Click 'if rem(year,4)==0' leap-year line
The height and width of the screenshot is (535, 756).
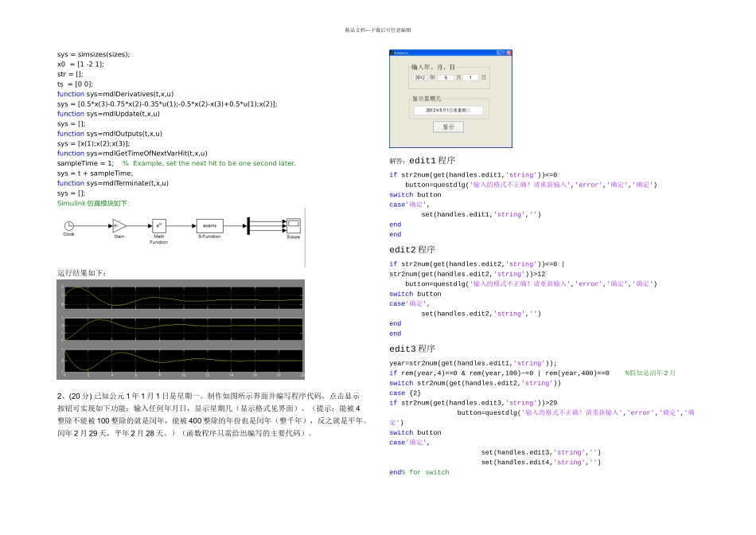coord(499,373)
